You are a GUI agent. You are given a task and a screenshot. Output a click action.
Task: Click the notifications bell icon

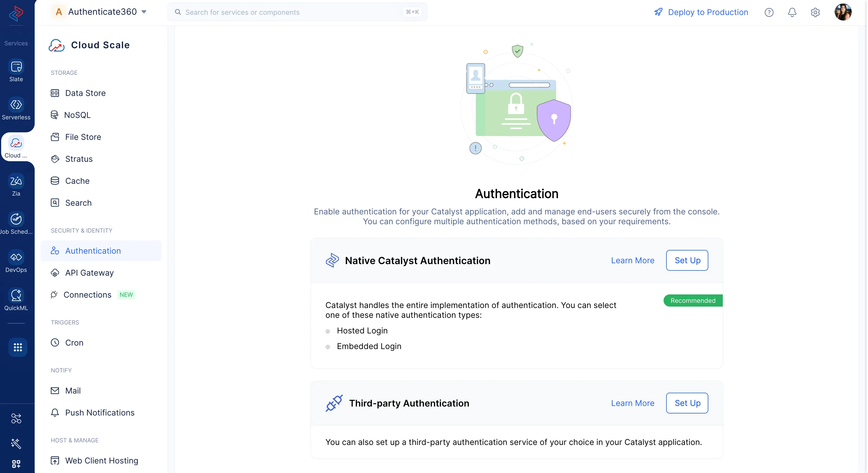(x=792, y=12)
